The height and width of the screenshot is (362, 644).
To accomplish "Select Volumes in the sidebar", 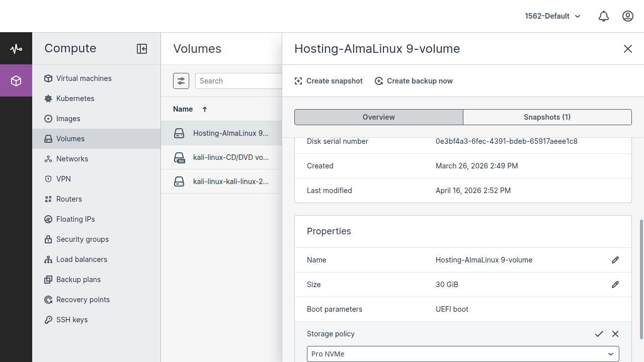I will tap(96, 139).
